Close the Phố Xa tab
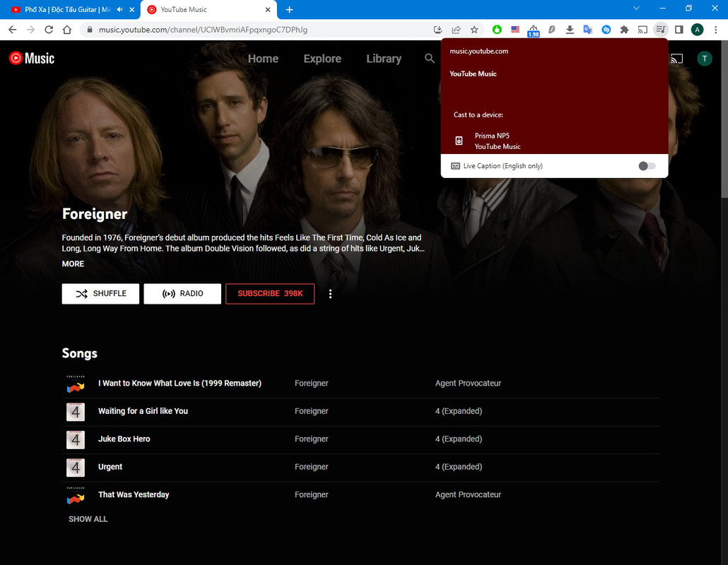The height and width of the screenshot is (565, 728). click(132, 9)
